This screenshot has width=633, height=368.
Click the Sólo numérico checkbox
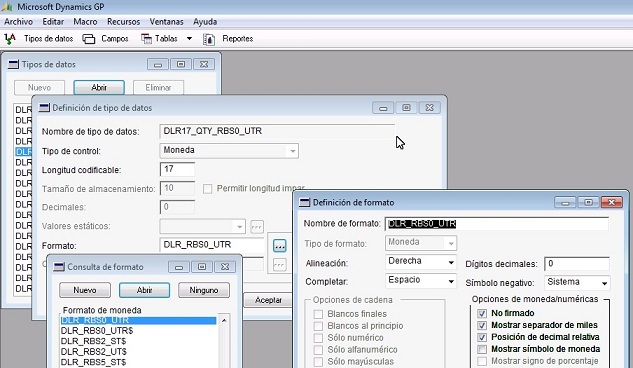(x=318, y=338)
